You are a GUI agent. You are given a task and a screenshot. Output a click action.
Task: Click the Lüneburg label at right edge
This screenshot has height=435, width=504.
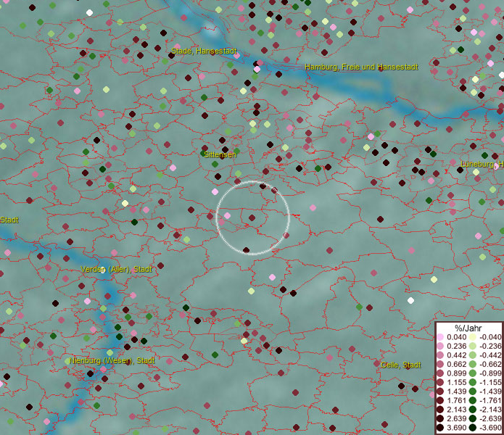[482, 164]
